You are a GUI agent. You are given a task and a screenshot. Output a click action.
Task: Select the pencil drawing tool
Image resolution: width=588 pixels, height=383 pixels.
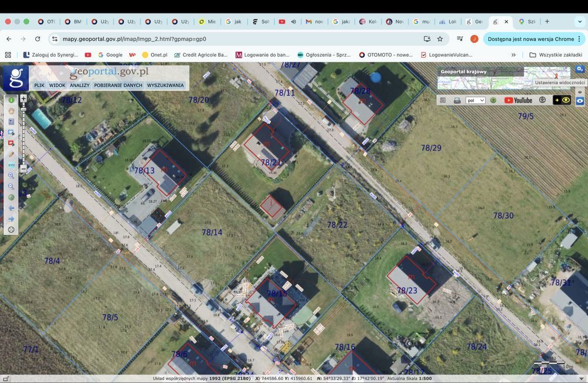[11, 154]
